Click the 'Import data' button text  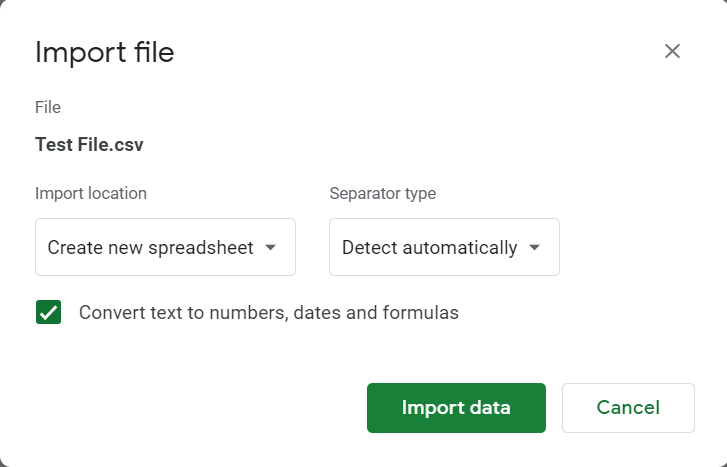456,408
